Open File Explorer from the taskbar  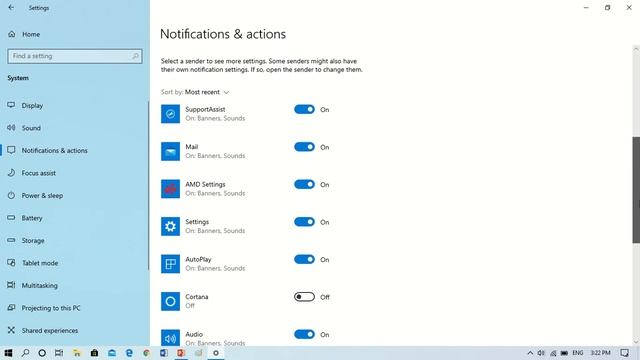(77, 353)
